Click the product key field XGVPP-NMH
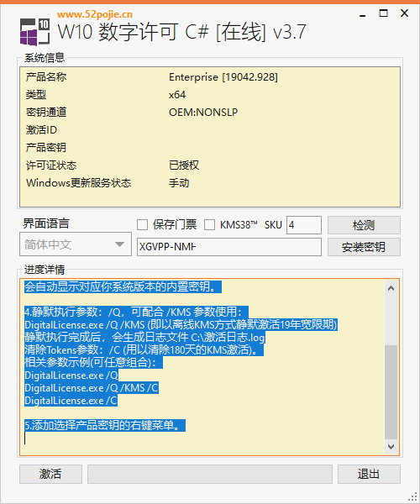The image size is (420, 504). click(229, 247)
